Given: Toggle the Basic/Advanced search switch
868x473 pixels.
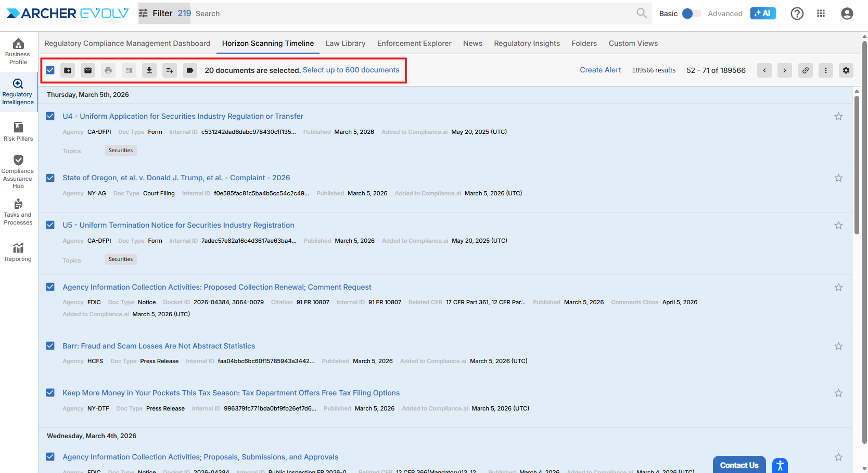Looking at the screenshot, I should click(691, 14).
